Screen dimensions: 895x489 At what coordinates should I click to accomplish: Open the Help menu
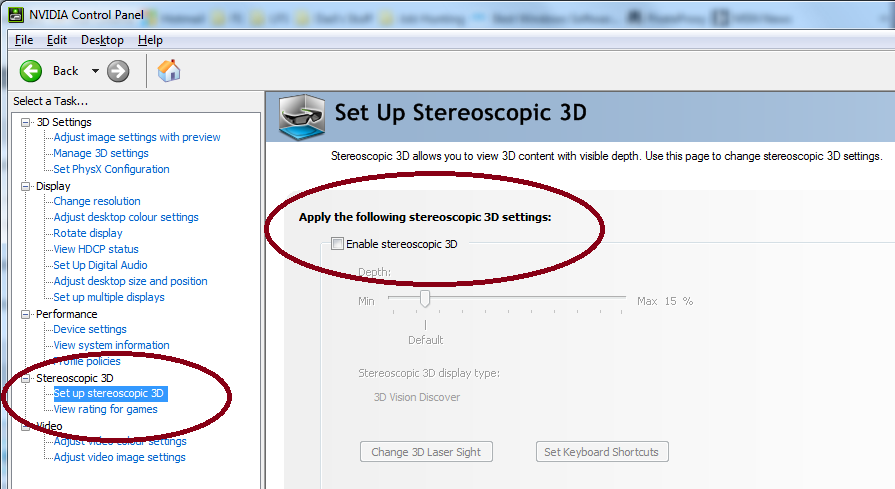click(150, 40)
